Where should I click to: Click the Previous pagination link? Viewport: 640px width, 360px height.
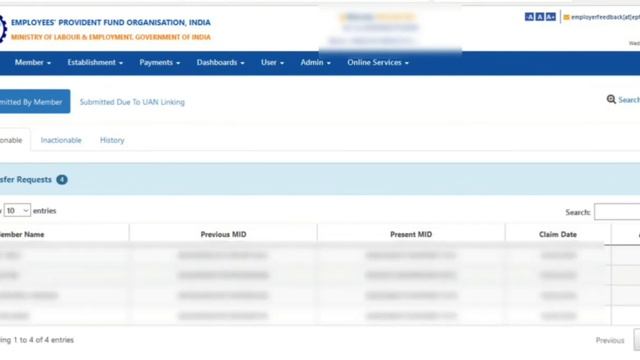click(610, 340)
